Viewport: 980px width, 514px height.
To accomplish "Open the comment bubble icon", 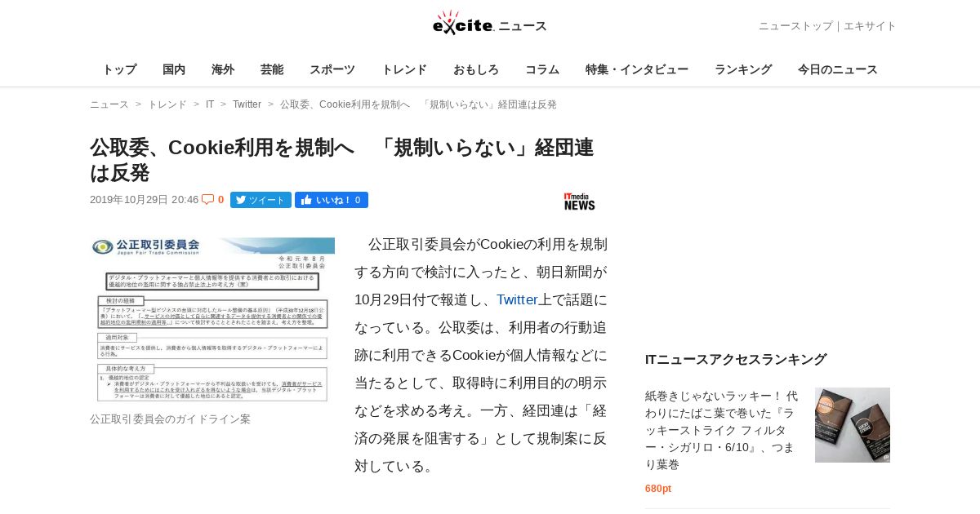I will point(207,199).
